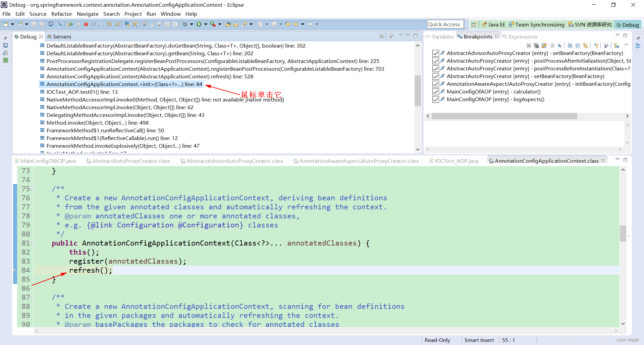Switch to the Variables tab
644x345 pixels.
click(x=439, y=37)
